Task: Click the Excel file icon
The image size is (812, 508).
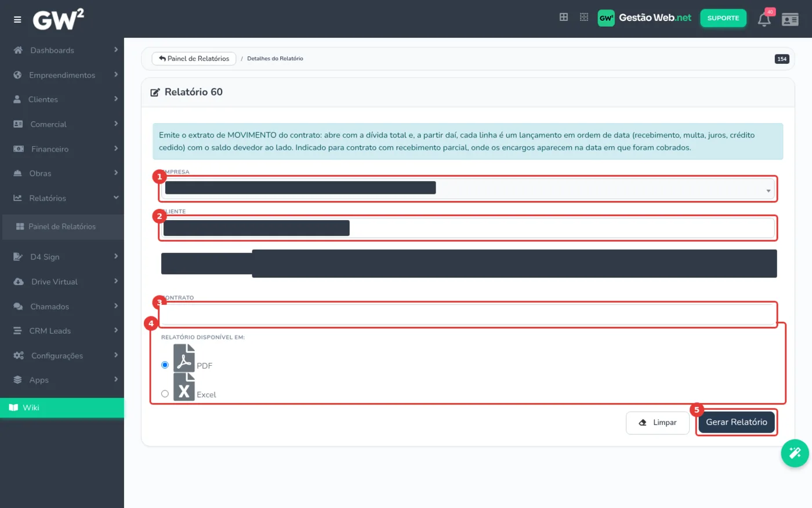Action: click(184, 387)
